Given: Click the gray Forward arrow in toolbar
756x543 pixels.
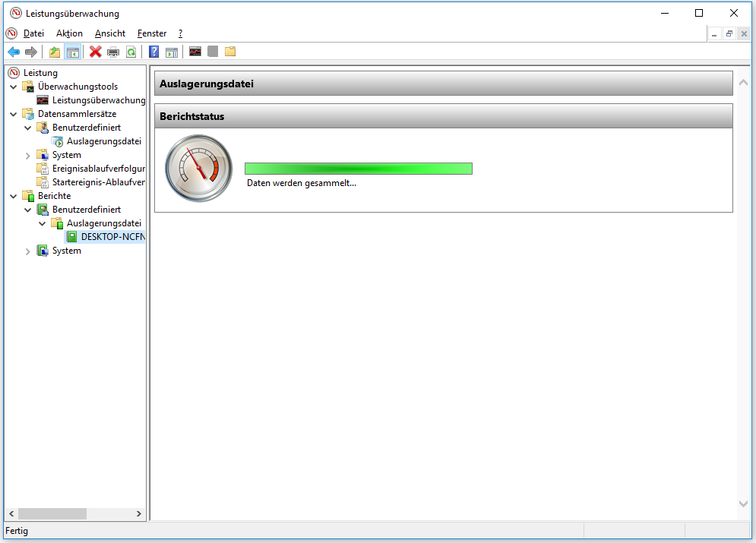Looking at the screenshot, I should coord(31,52).
